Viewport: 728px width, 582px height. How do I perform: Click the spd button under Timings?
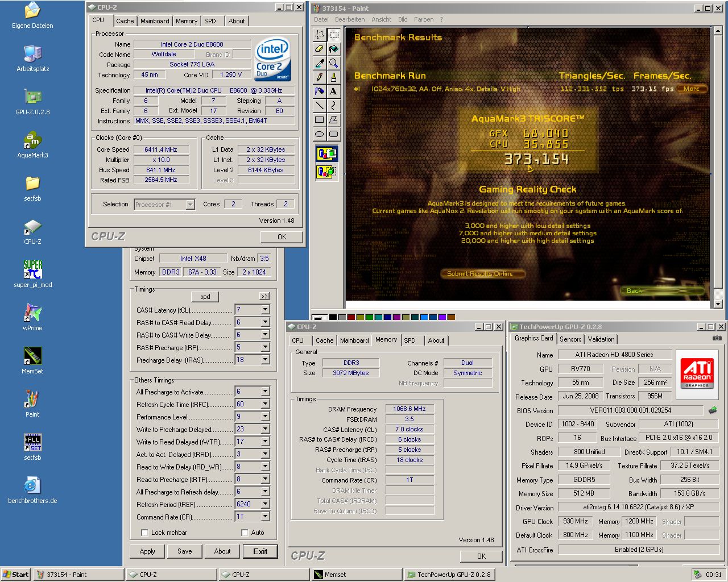pyautogui.click(x=205, y=297)
